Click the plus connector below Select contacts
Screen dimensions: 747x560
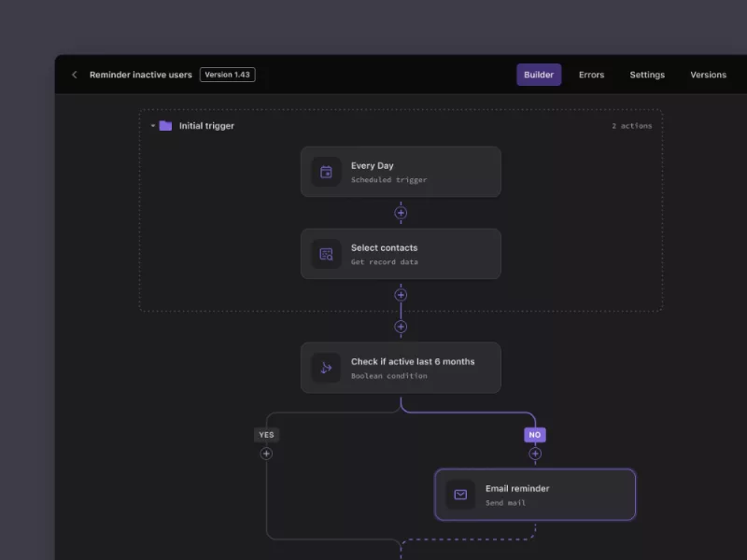(401, 293)
